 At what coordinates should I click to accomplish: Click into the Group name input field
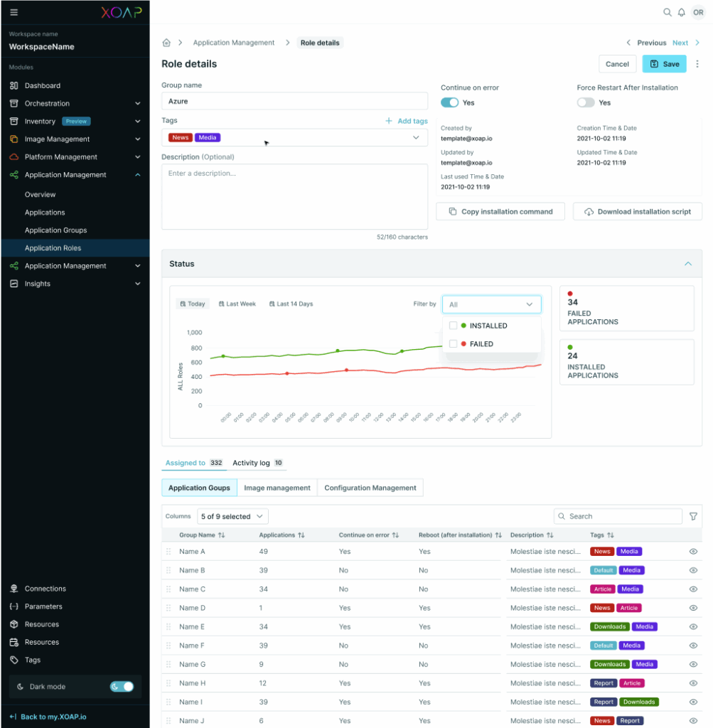pyautogui.click(x=294, y=101)
